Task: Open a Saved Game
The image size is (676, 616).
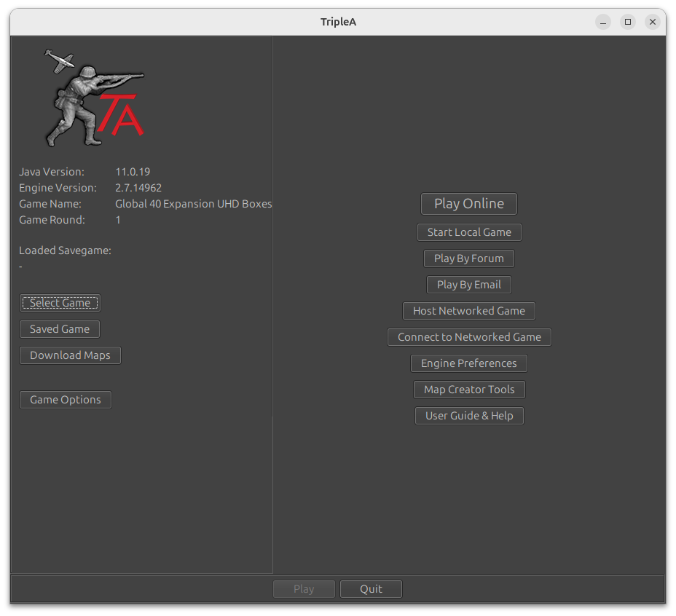Action: (x=59, y=329)
